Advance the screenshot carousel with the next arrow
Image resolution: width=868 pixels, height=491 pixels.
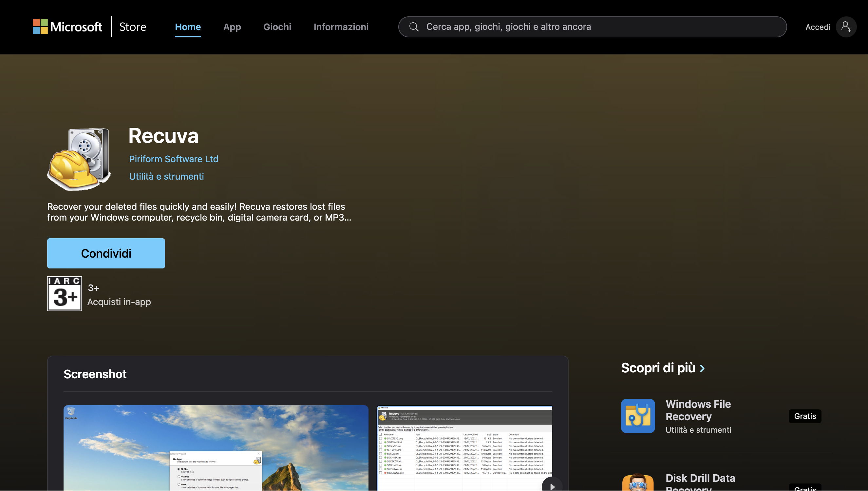point(552,486)
